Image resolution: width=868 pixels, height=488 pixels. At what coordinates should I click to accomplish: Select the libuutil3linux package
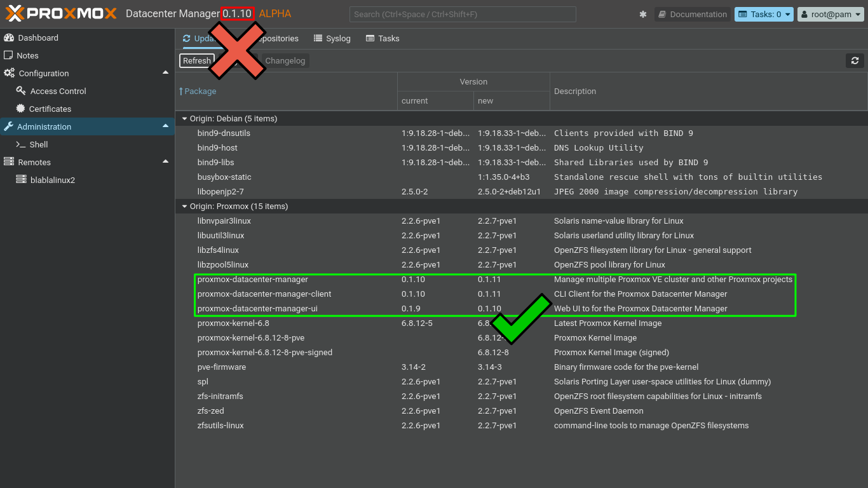click(221, 236)
